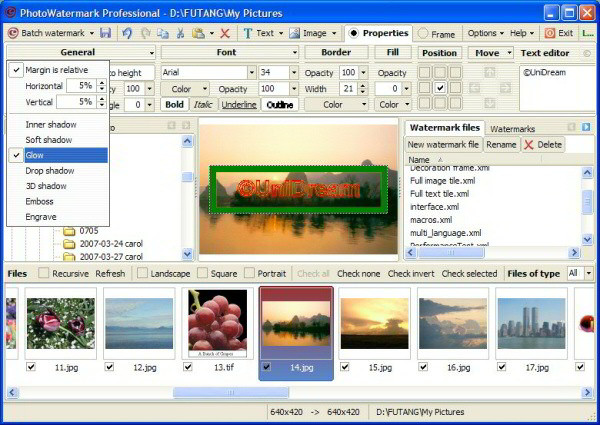Enable the Recursive checkbox
This screenshot has width=600, height=425.
point(44,273)
